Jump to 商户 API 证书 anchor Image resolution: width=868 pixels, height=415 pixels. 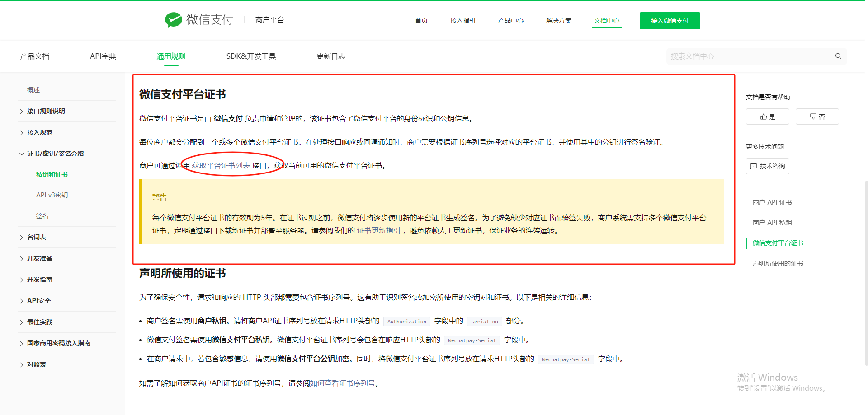772,202
